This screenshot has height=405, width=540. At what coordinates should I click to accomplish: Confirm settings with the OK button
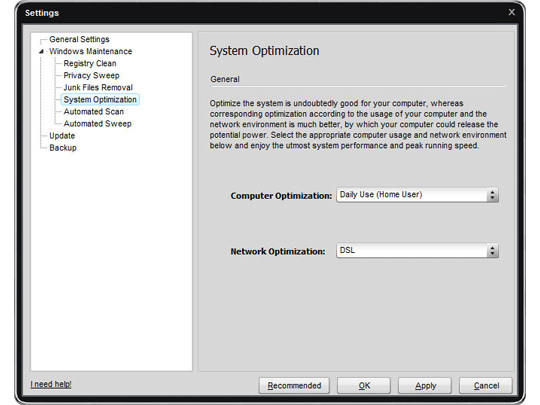pyautogui.click(x=364, y=386)
